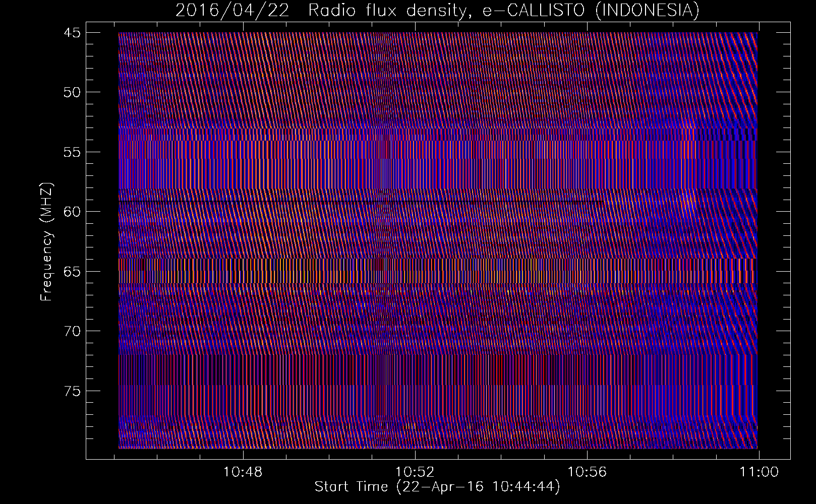
Task: Click the plot title text
Action: coord(437,10)
